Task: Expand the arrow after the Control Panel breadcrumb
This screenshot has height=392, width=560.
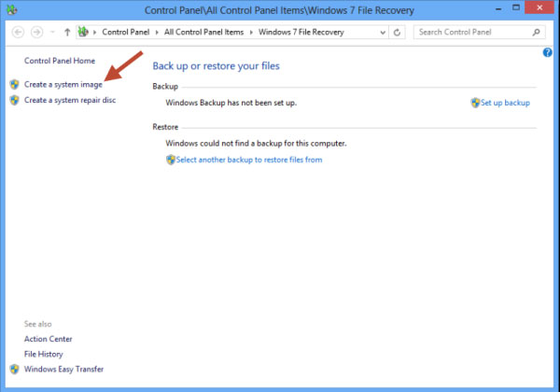Action: click(157, 33)
